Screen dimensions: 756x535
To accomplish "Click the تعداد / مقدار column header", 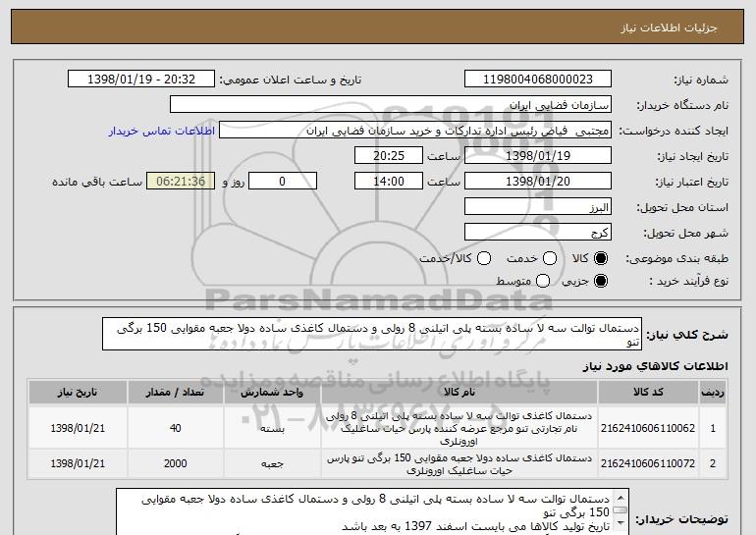I will click(x=175, y=393).
